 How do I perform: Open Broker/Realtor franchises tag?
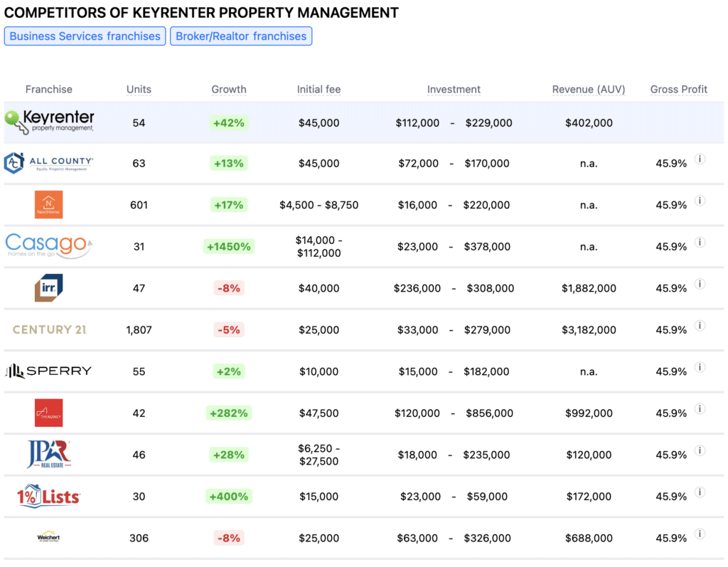[241, 36]
